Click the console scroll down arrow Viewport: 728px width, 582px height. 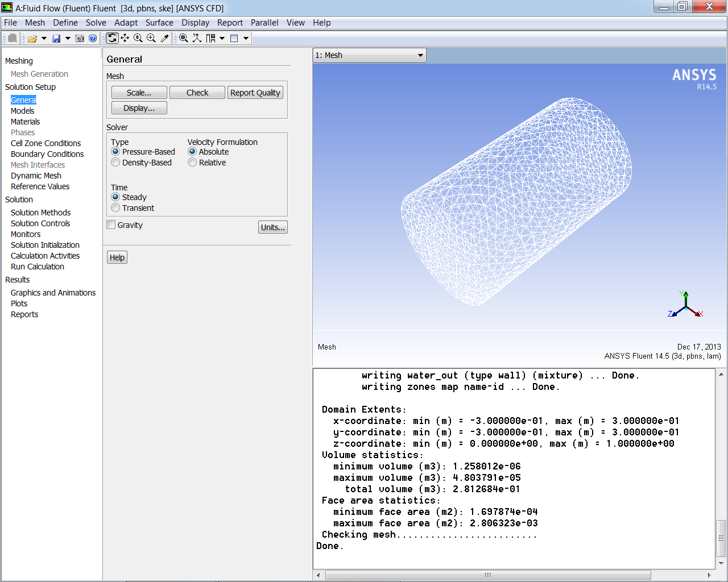[721, 563]
